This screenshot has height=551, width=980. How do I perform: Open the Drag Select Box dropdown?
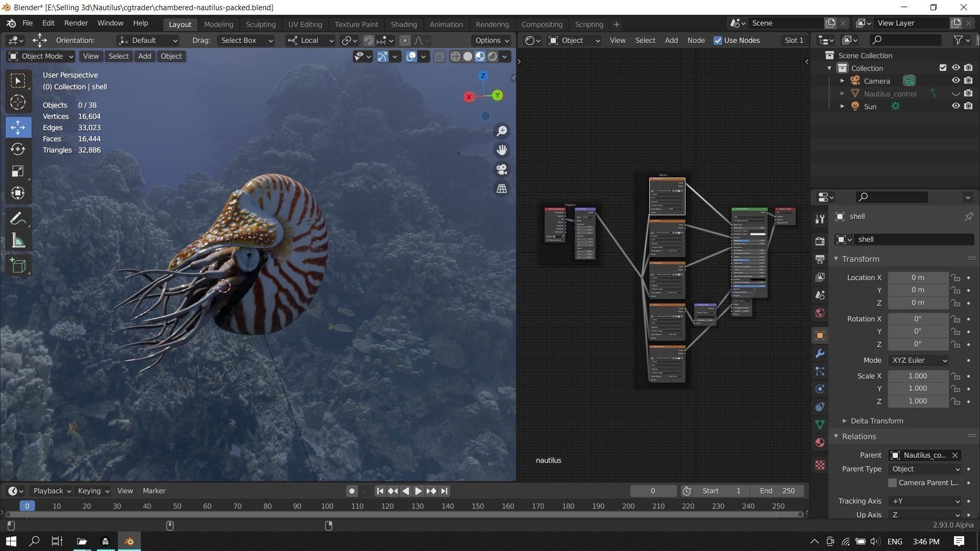pyautogui.click(x=246, y=40)
